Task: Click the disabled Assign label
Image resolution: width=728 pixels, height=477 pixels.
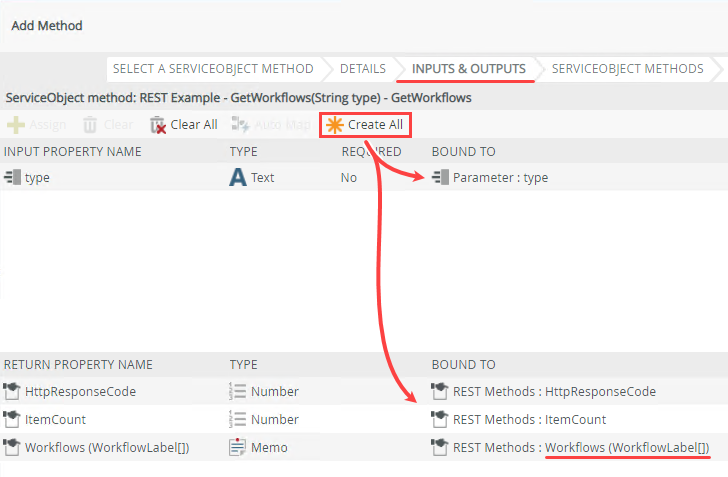Action: pos(47,124)
